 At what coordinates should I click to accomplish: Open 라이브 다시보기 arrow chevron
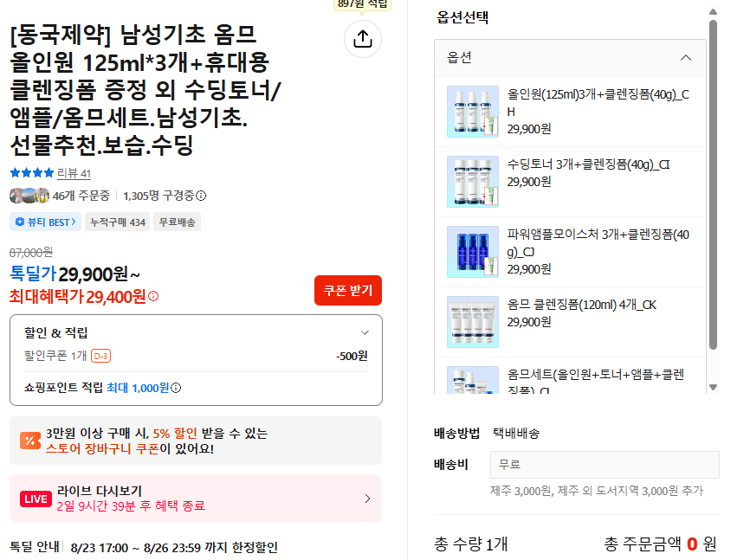point(367,499)
